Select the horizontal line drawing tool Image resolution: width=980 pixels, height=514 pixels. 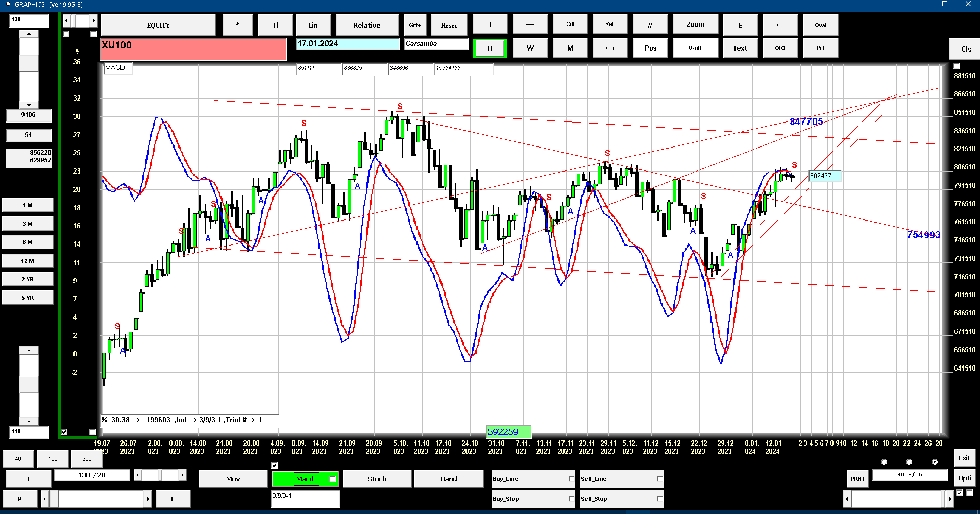pos(530,25)
